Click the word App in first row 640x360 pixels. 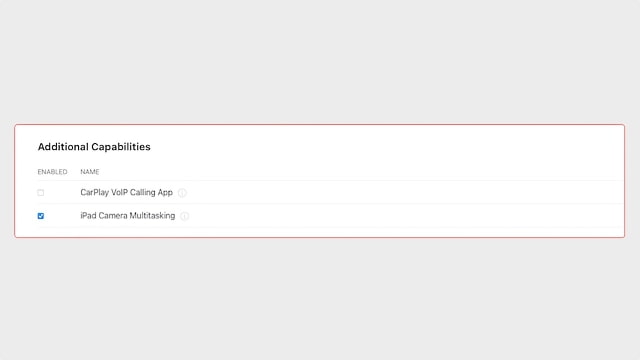[x=165, y=192]
